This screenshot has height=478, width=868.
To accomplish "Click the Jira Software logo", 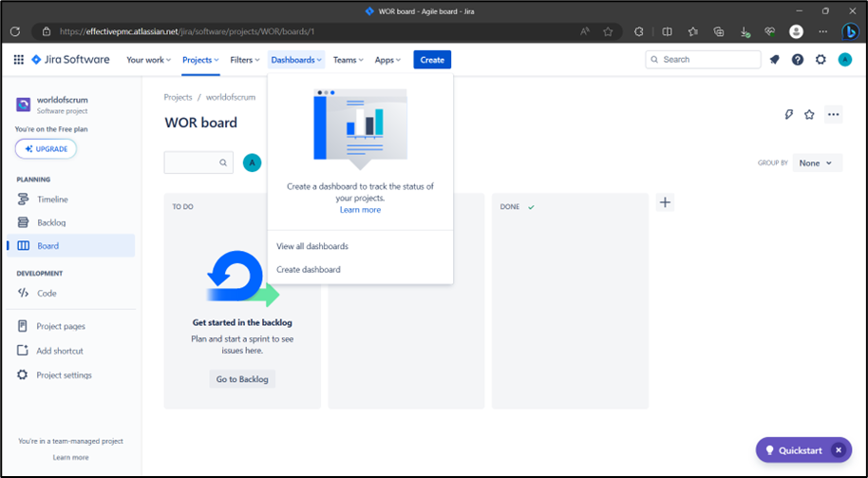I will tap(70, 60).
